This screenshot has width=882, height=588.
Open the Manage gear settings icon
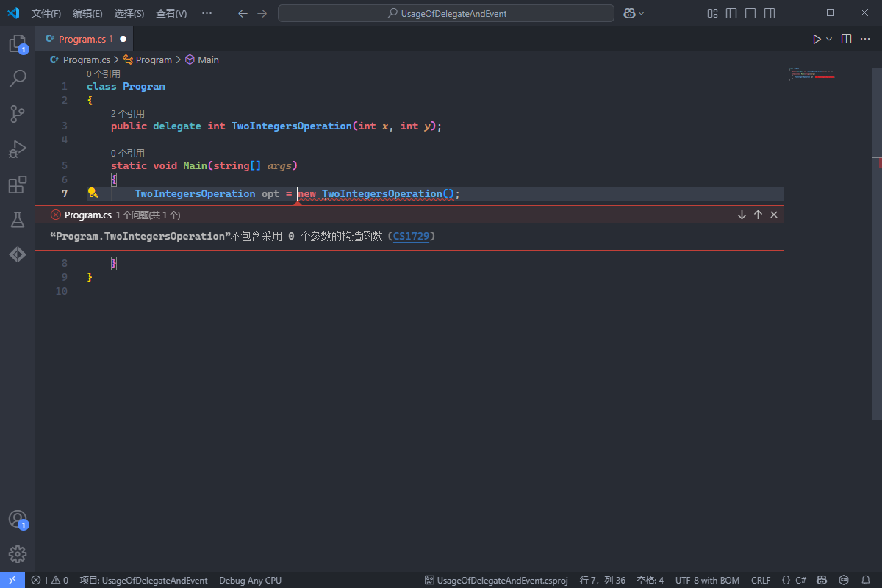pyautogui.click(x=18, y=554)
